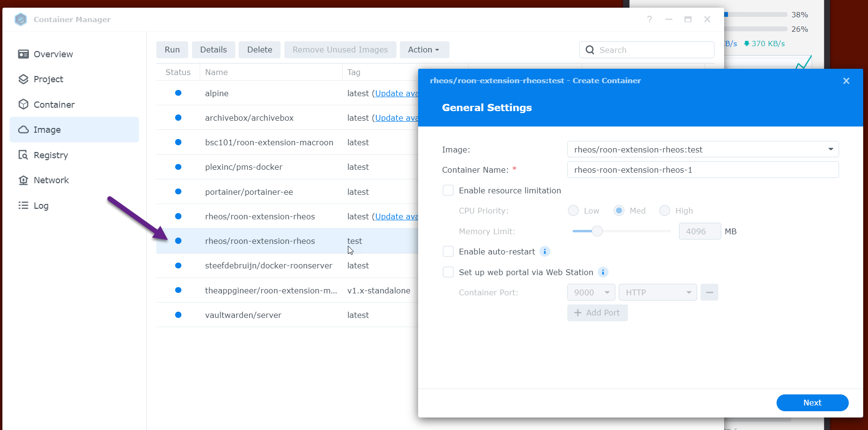Click the Details button
868x430 pixels.
(x=214, y=50)
